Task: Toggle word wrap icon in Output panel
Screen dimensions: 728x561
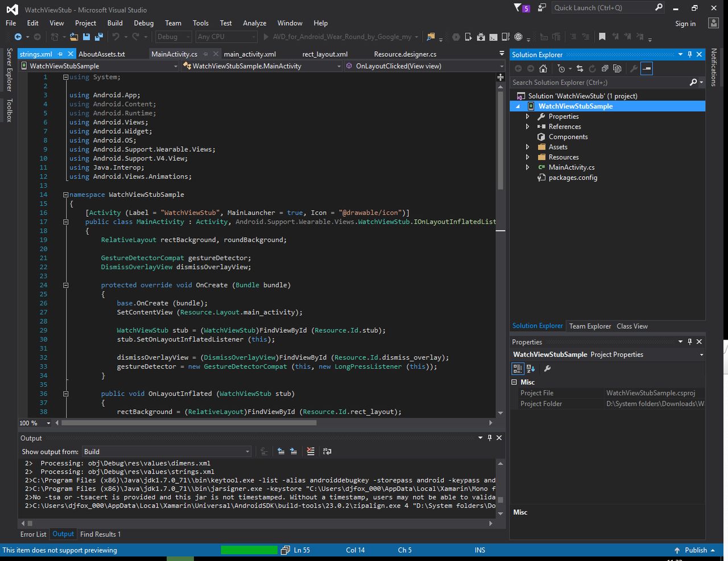Action: 327,451
